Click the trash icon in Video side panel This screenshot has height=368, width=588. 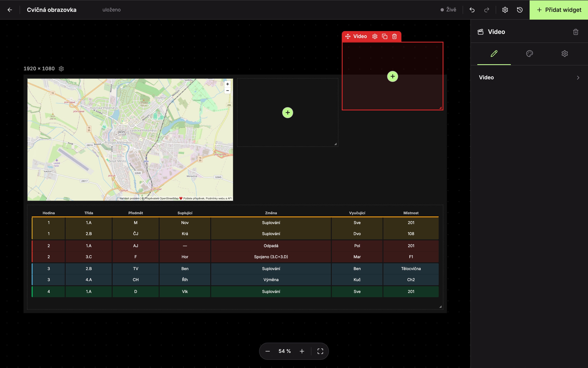click(x=576, y=32)
